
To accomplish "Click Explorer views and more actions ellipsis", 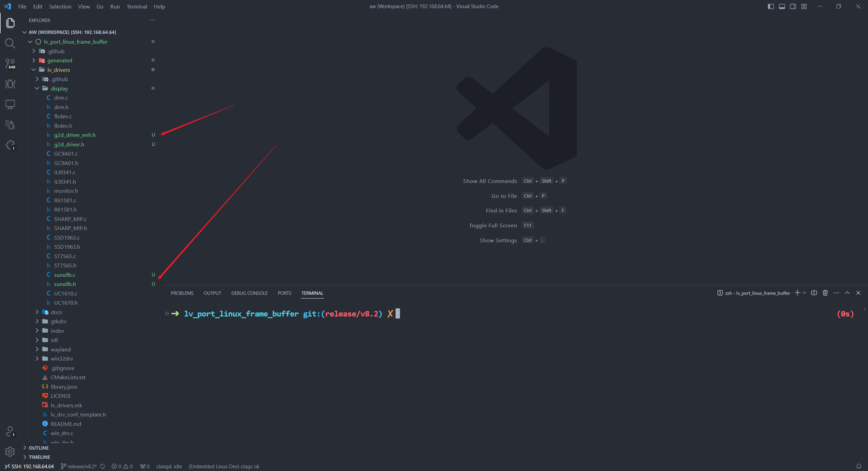I will click(152, 20).
